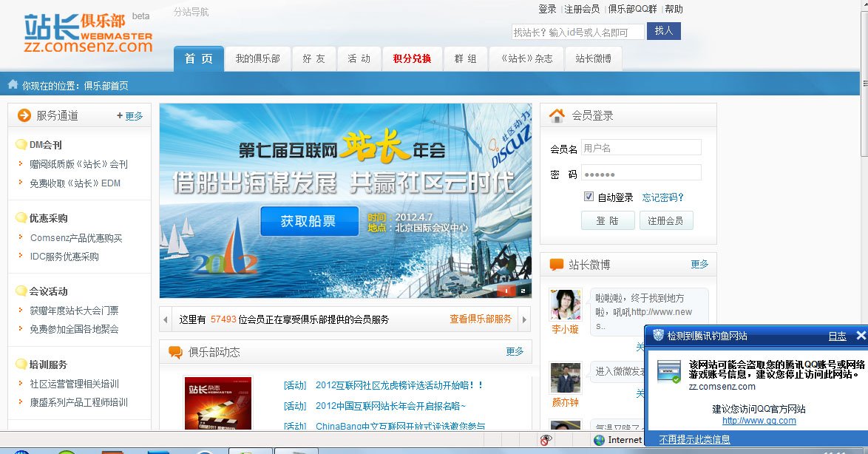Click 不再提示此类信息 link
The width and height of the screenshot is (868, 454).
click(695, 440)
